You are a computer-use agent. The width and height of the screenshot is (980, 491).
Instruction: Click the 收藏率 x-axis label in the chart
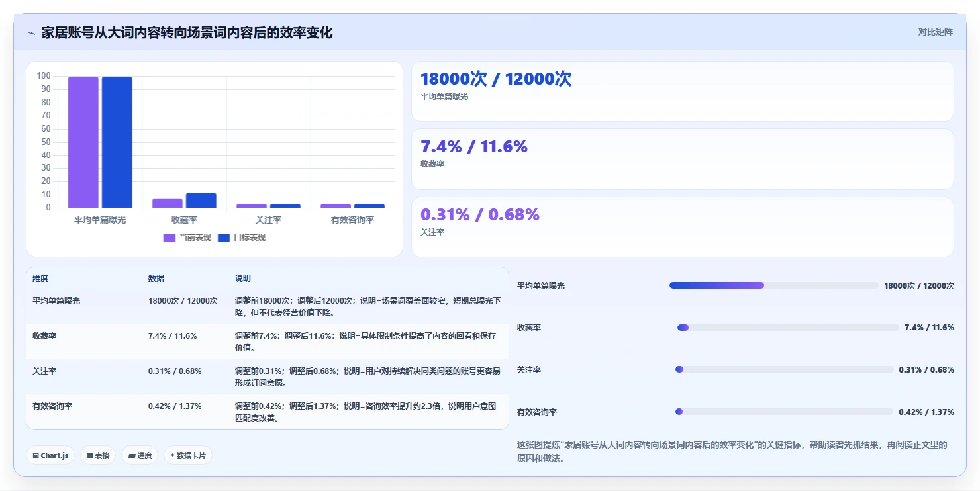184,220
